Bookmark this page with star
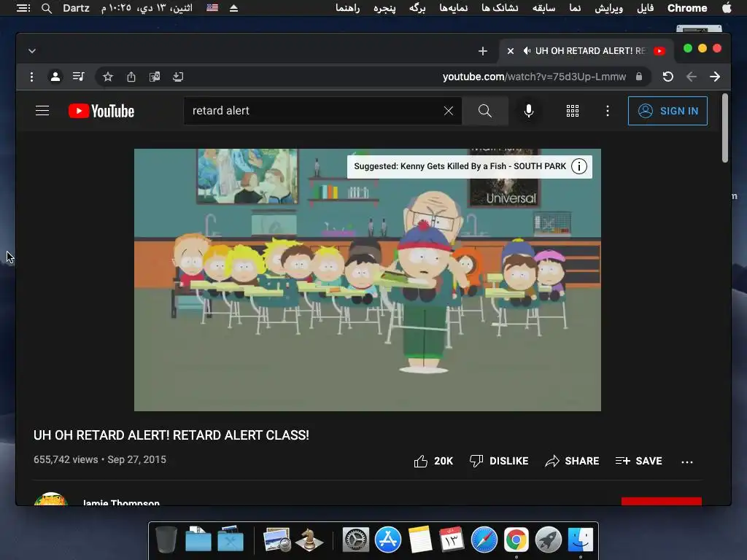747x560 pixels. tap(108, 77)
